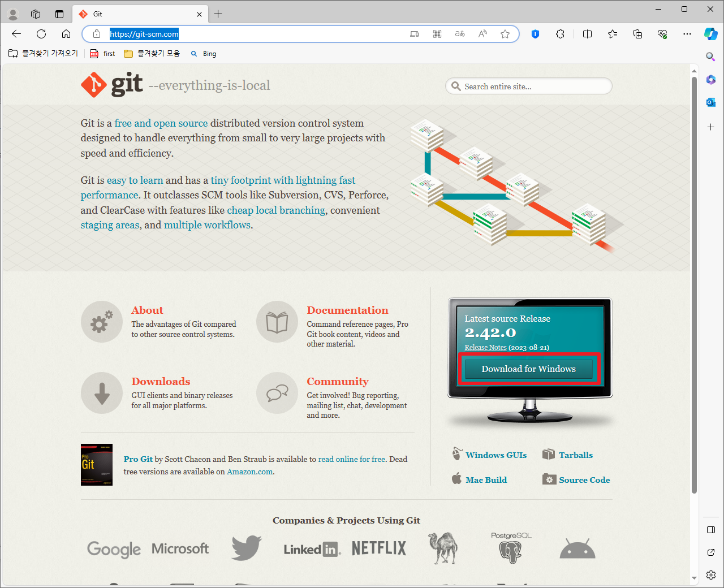The width and height of the screenshot is (724, 588).
Task: Start Read aloud from address bar
Action: 482,34
